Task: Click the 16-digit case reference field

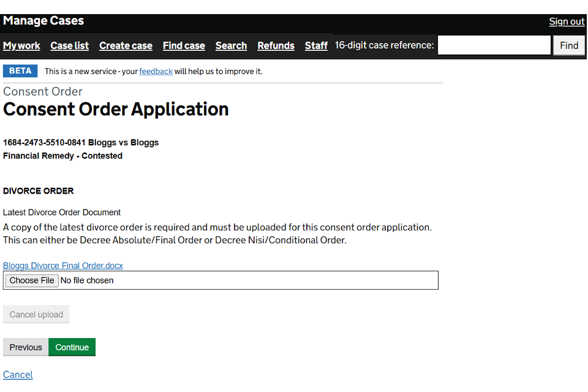Action: 494,45
